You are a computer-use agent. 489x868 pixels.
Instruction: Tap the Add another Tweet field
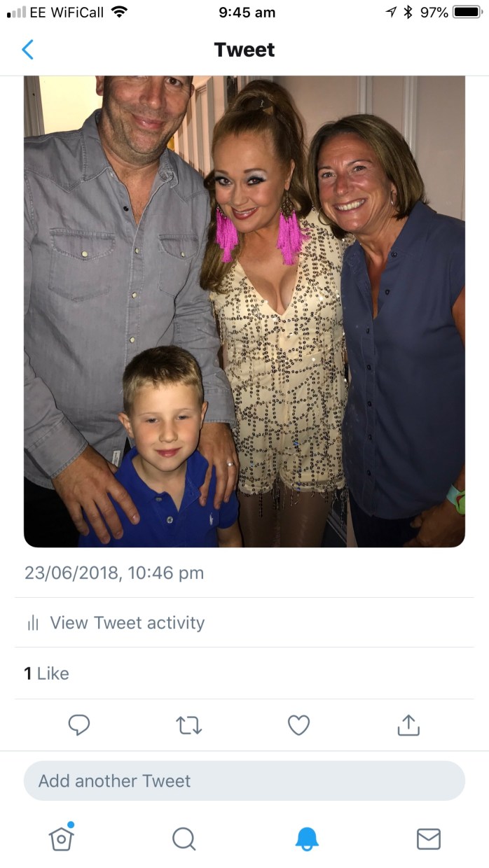[245, 781]
